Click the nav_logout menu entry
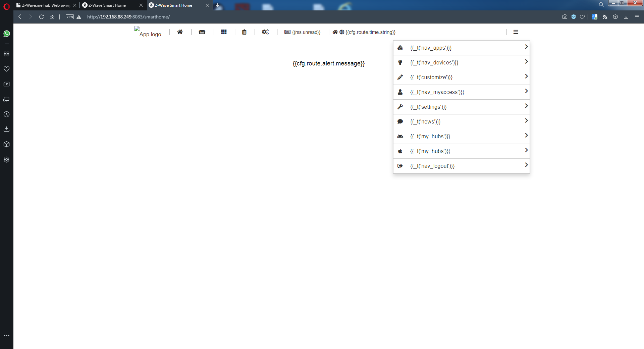The image size is (644, 349). (432, 166)
